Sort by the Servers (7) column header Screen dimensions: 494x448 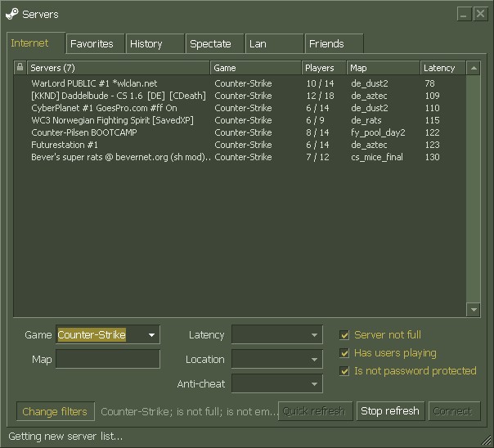[119, 68]
